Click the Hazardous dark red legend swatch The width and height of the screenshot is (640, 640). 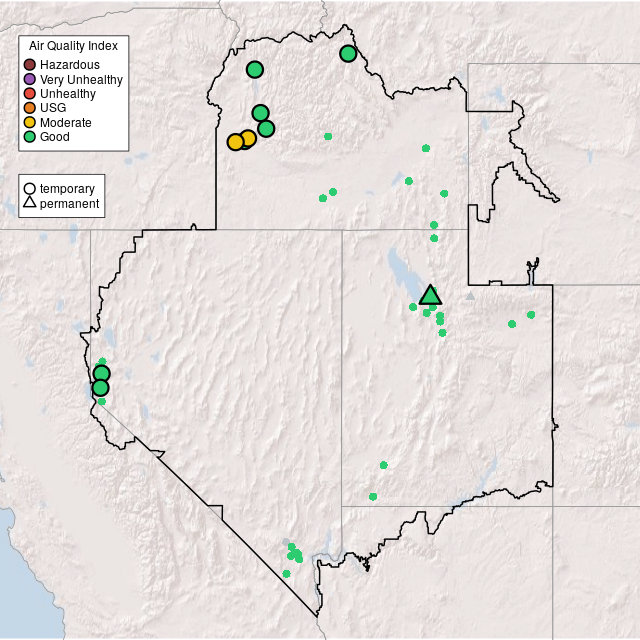point(30,65)
